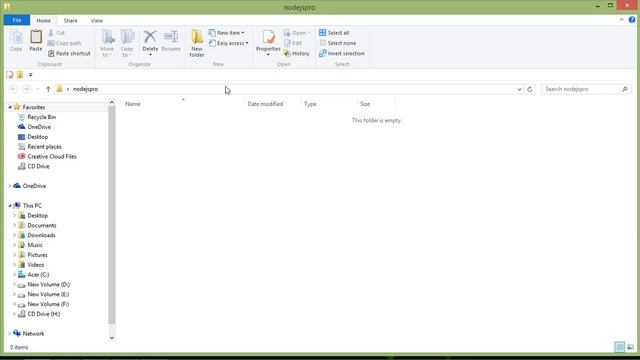Click Invert selection
The image size is (640, 360).
coord(342,53)
